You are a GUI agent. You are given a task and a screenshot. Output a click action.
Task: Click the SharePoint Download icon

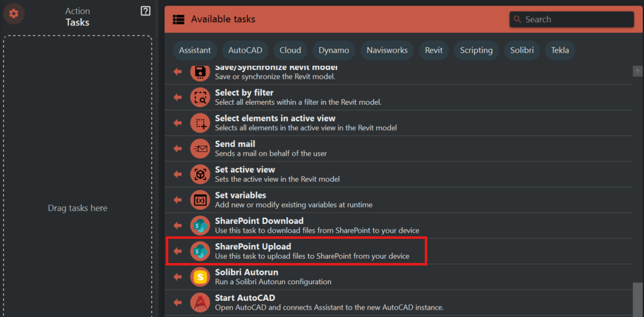click(x=200, y=226)
